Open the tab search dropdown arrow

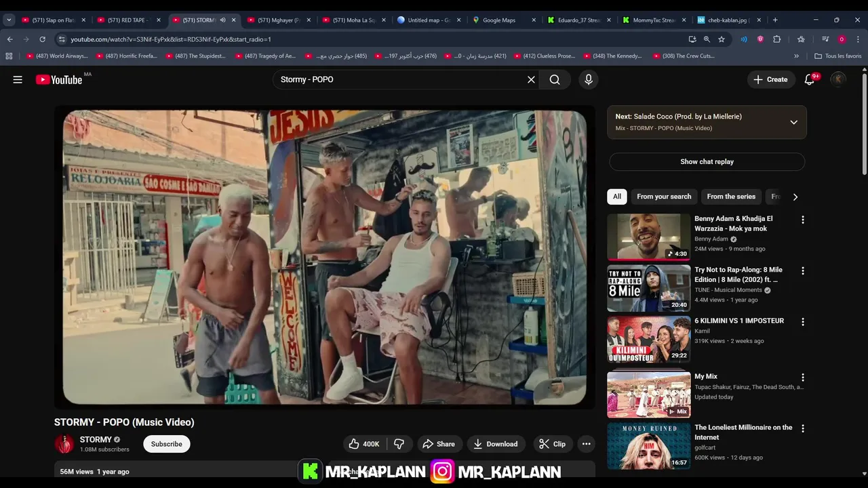(9, 20)
